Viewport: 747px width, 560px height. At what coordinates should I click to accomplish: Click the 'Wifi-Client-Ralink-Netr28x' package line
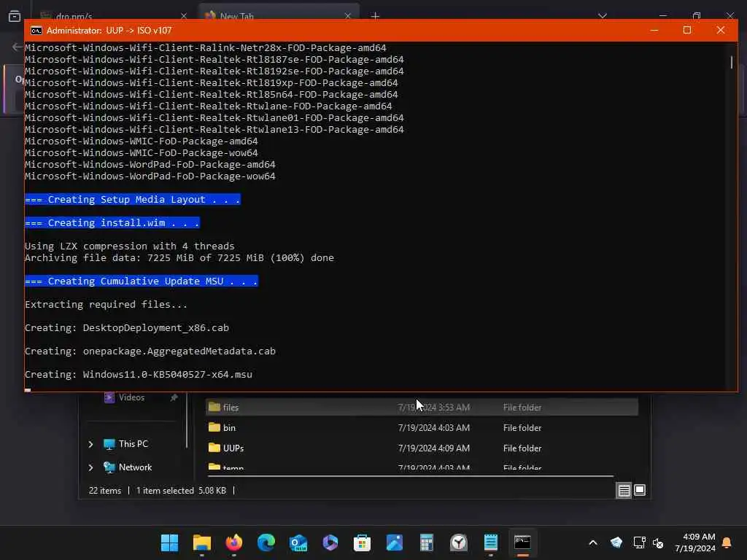point(205,47)
